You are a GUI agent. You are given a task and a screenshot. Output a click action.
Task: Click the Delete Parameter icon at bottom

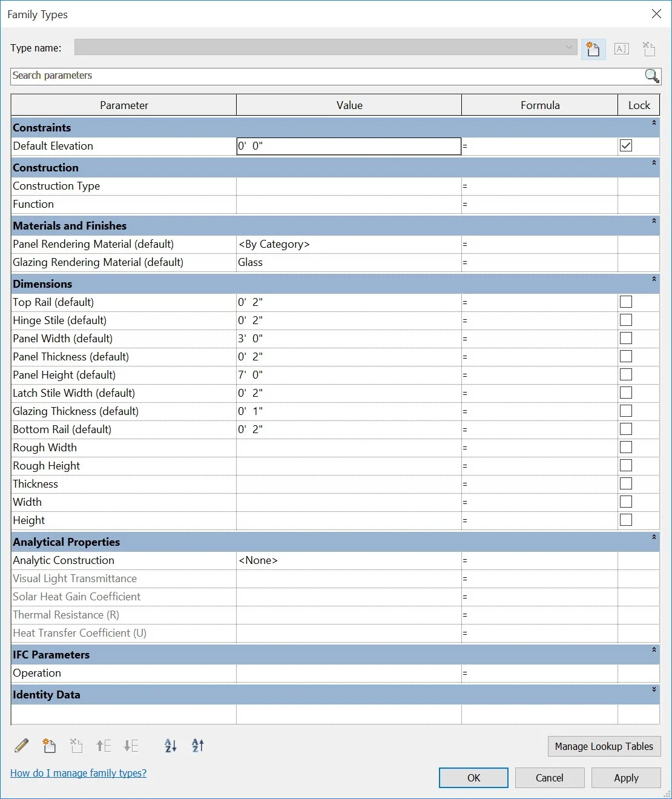tap(76, 746)
